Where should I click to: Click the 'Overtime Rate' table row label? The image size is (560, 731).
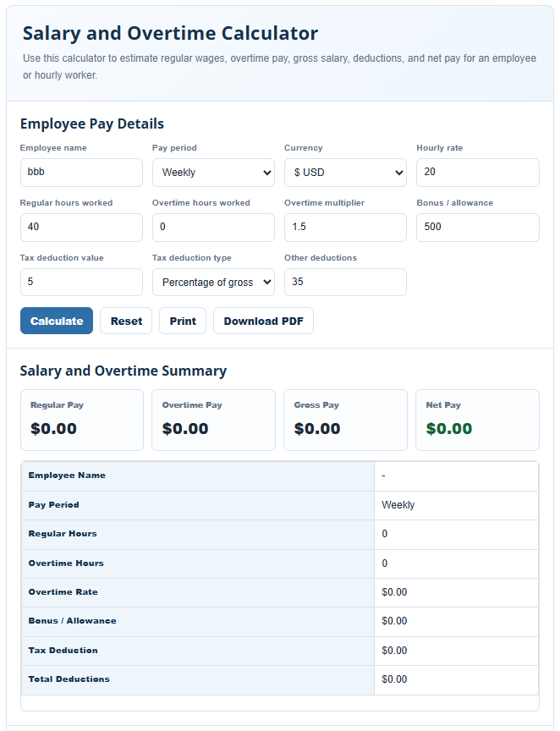(x=63, y=592)
